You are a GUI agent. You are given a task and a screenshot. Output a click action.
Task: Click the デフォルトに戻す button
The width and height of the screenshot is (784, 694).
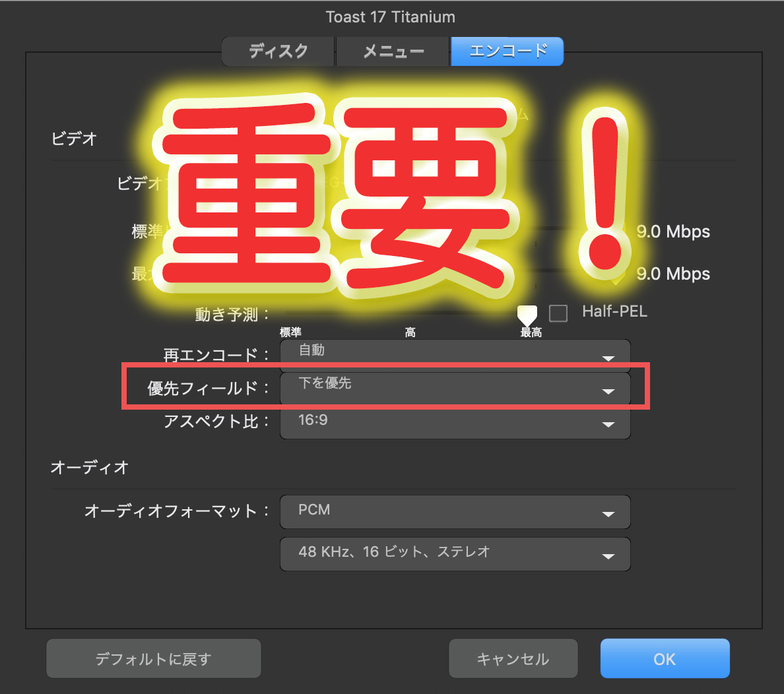[x=153, y=658]
